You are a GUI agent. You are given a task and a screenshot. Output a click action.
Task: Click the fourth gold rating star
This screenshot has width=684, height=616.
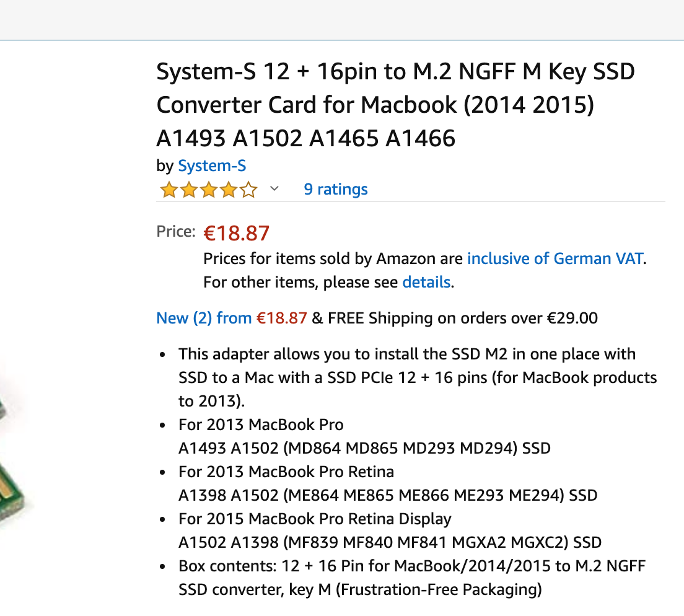[x=229, y=190]
